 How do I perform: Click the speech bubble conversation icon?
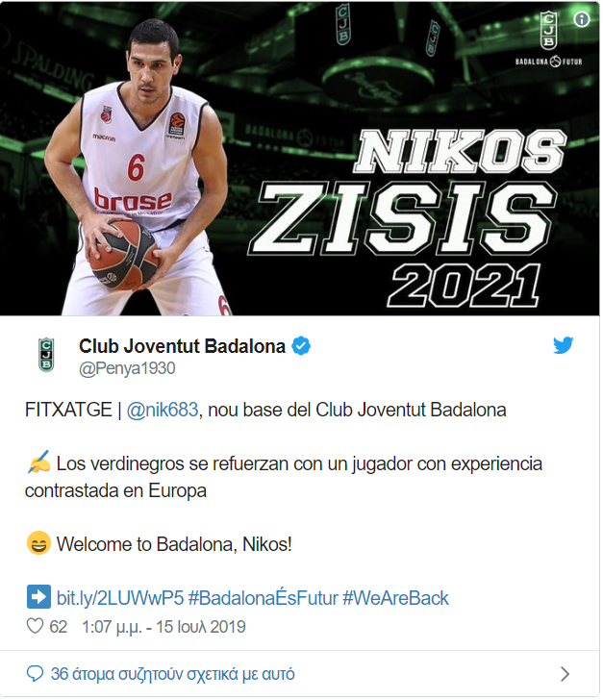pos(35,674)
